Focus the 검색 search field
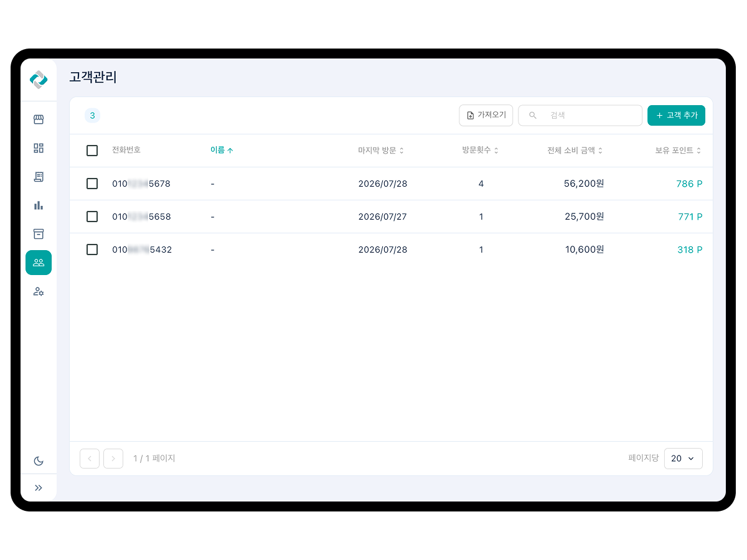 coord(580,115)
